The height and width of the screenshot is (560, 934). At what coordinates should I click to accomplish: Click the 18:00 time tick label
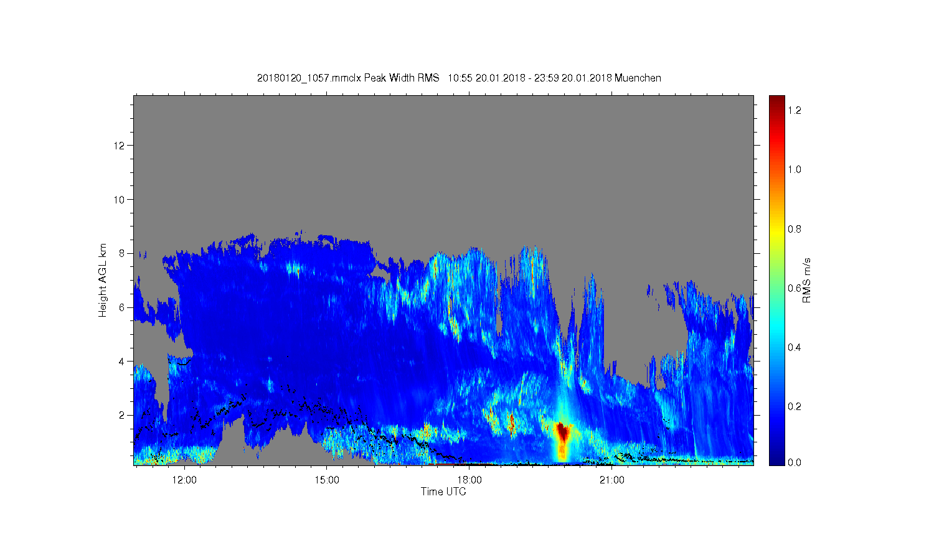coord(469,480)
